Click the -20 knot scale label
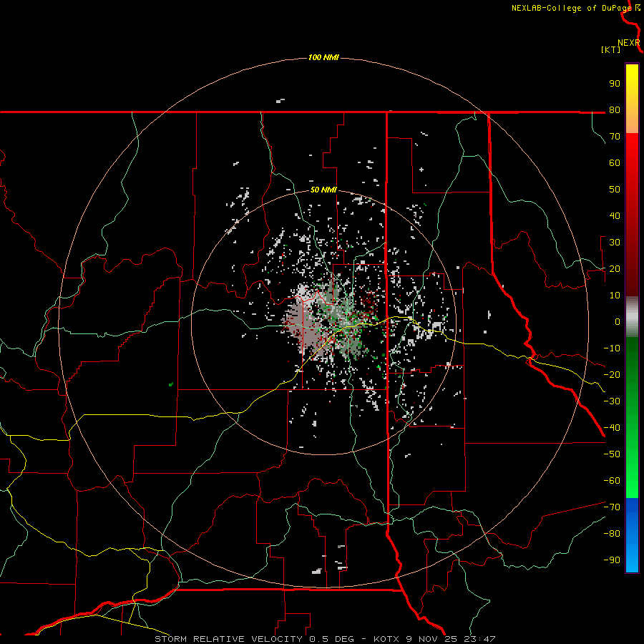 point(612,374)
